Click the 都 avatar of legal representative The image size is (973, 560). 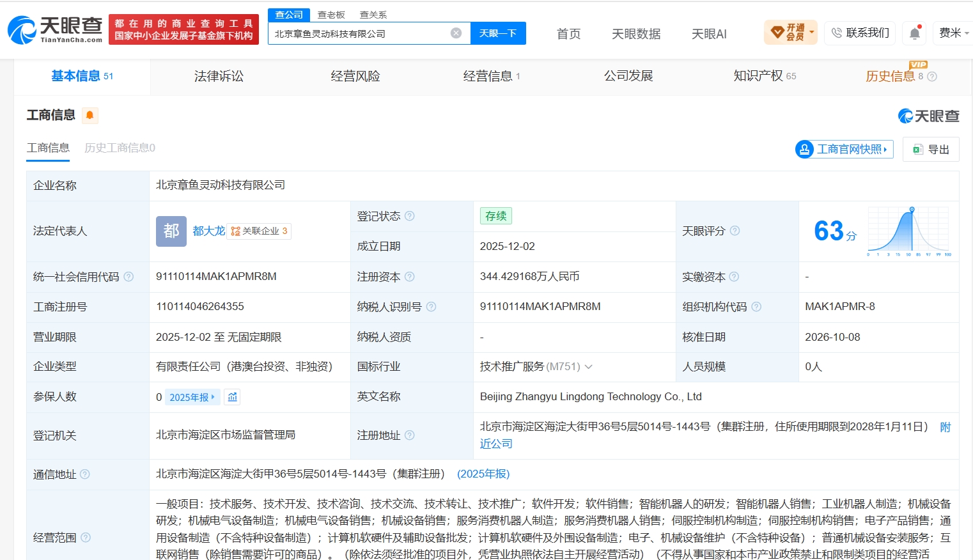point(171,231)
